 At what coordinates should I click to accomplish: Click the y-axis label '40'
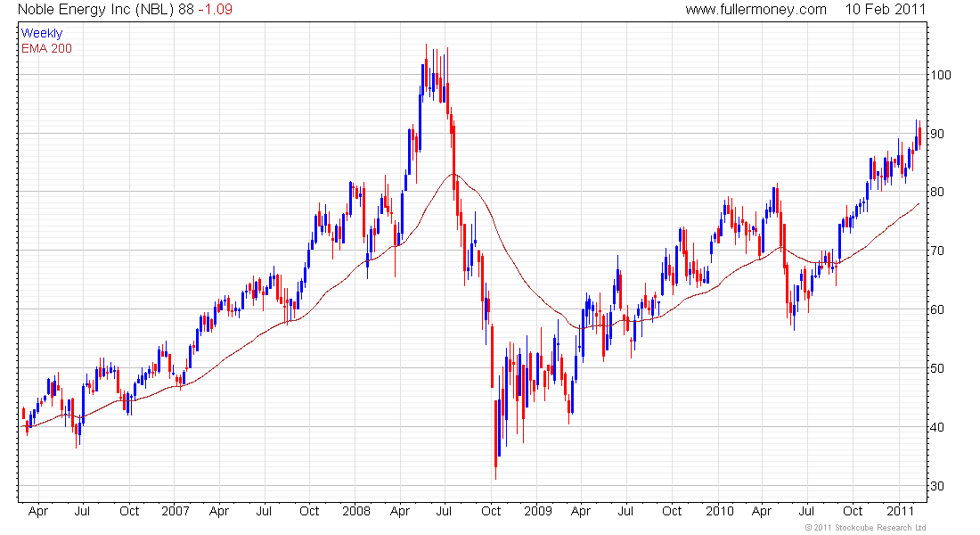[937, 427]
